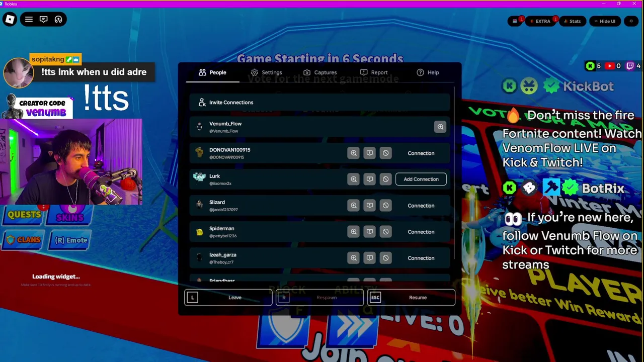The height and width of the screenshot is (362, 644).
Task: Inspect DONOVAN100915 with magnifier icon
Action: (354, 153)
